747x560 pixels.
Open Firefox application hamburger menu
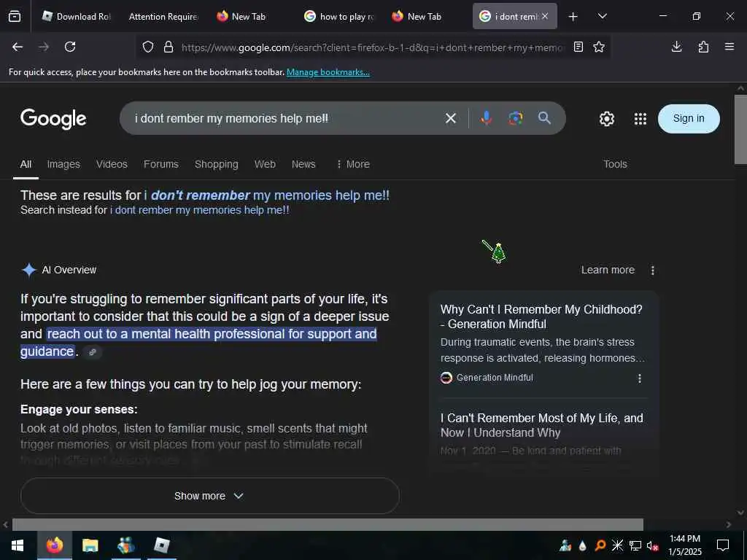729,47
